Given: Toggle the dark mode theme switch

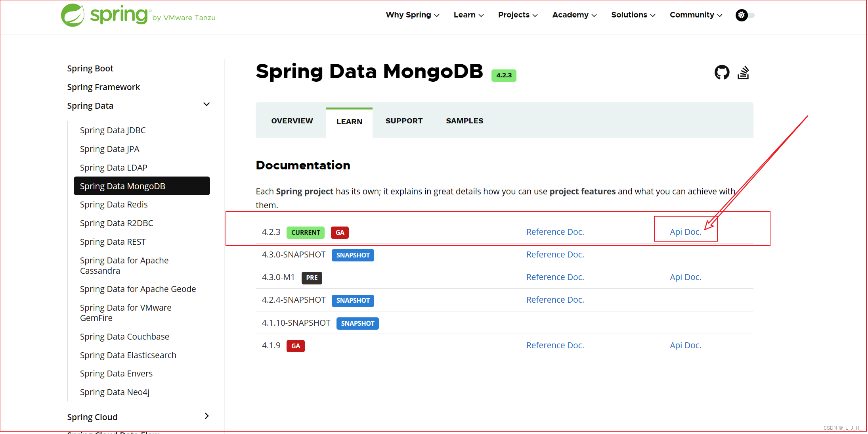Looking at the screenshot, I should click(x=745, y=15).
